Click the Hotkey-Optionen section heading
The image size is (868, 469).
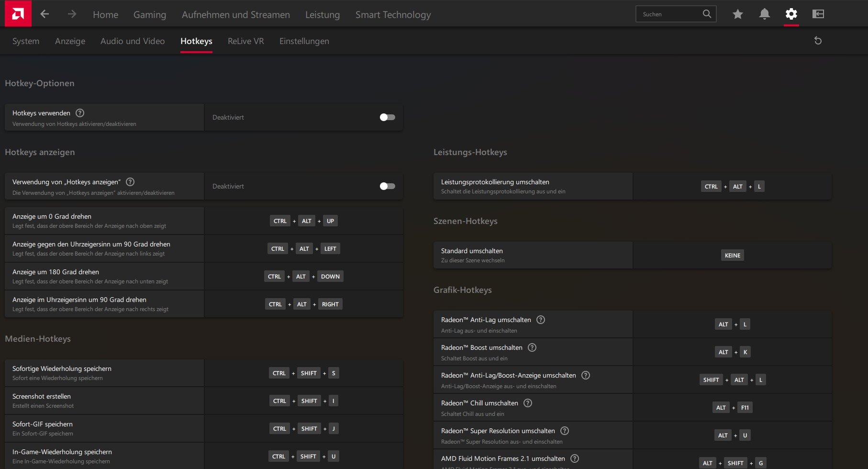(x=40, y=83)
